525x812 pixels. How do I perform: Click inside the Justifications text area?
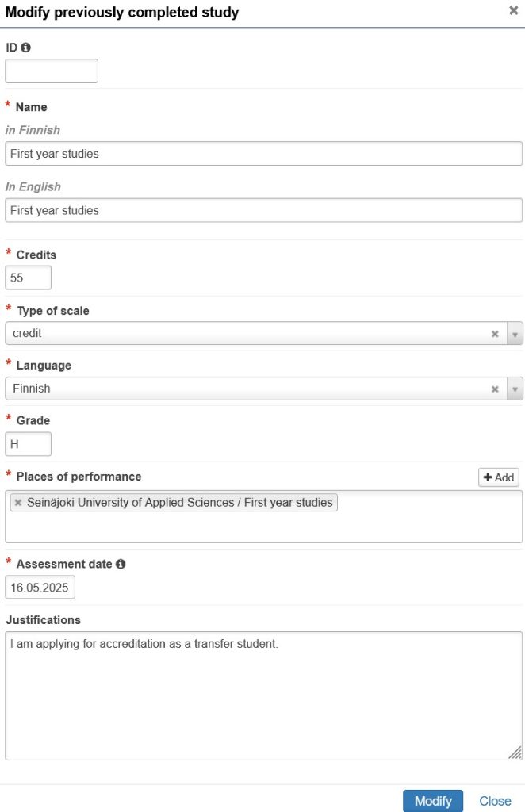coord(263,695)
